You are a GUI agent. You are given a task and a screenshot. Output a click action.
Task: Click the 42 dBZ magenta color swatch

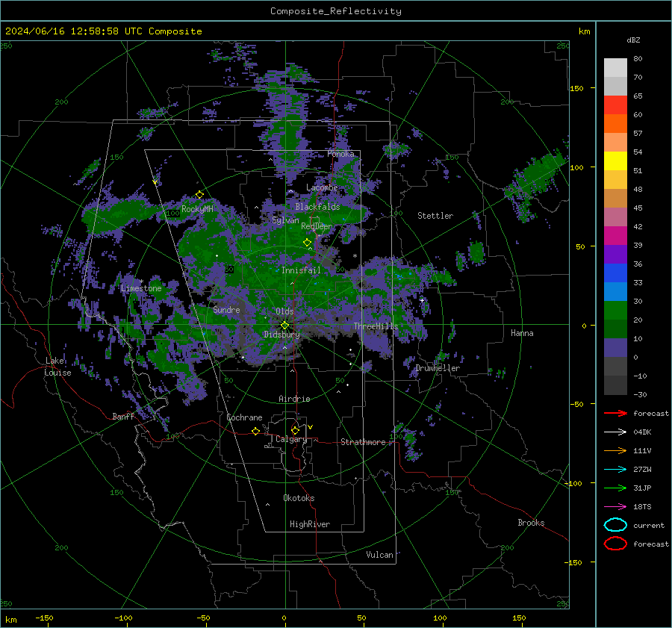[x=615, y=235]
